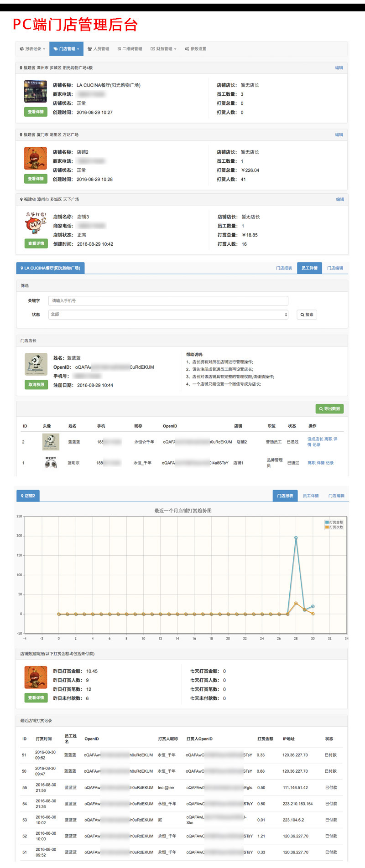Focus the 请输入手机号 keyword input field

pos(168,301)
